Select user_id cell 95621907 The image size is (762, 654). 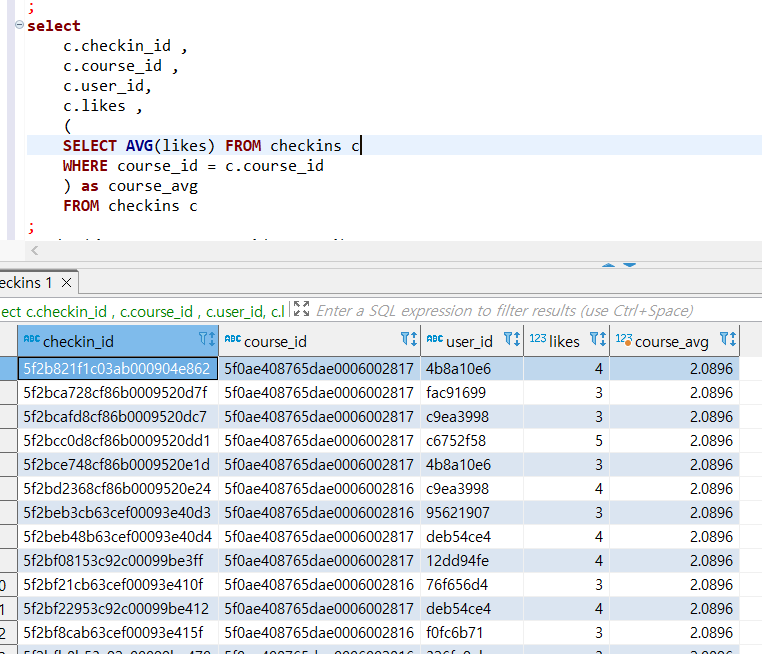coord(472,513)
